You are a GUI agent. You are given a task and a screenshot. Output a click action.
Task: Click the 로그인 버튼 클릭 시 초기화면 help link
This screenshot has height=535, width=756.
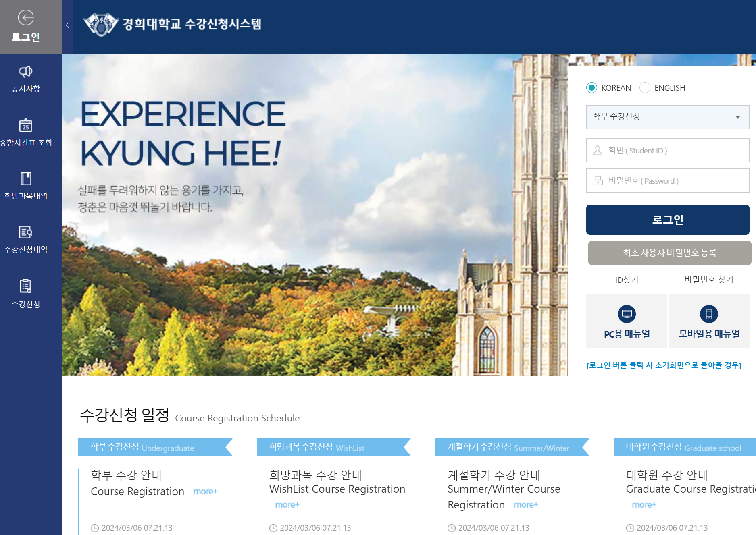[664, 365]
